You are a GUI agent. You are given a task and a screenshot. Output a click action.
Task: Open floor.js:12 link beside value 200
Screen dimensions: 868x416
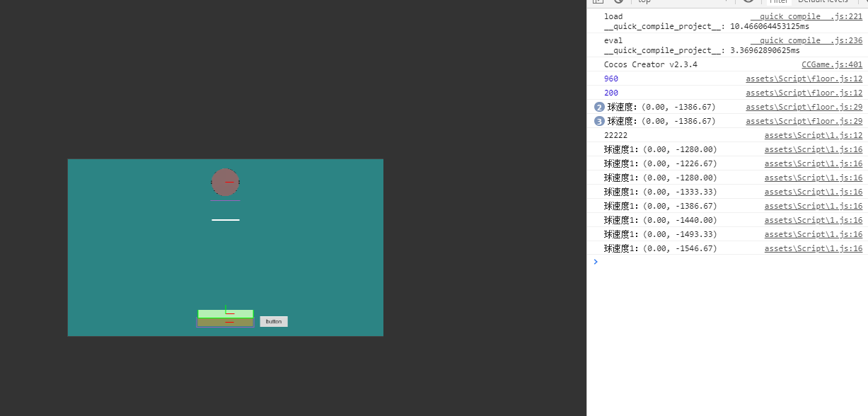804,93
